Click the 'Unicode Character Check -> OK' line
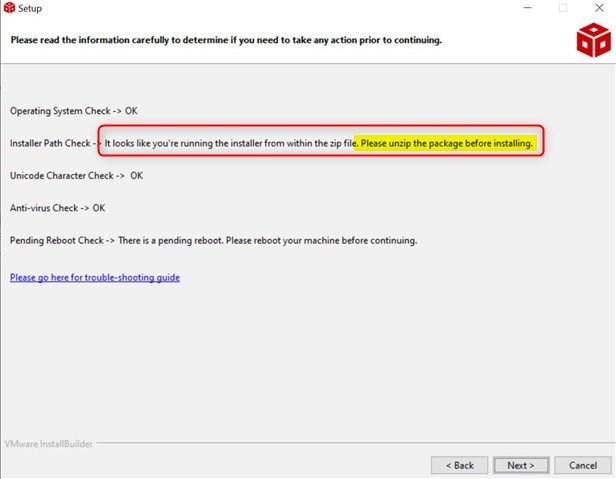This screenshot has height=479, width=616. 76,176
